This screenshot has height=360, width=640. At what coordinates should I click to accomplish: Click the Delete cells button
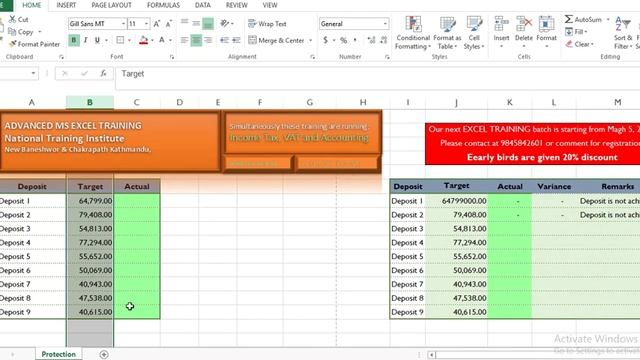point(524,32)
